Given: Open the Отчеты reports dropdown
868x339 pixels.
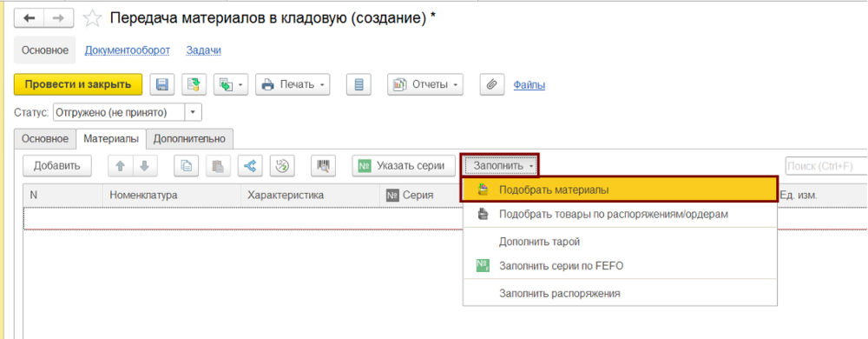Looking at the screenshot, I should click(x=425, y=85).
